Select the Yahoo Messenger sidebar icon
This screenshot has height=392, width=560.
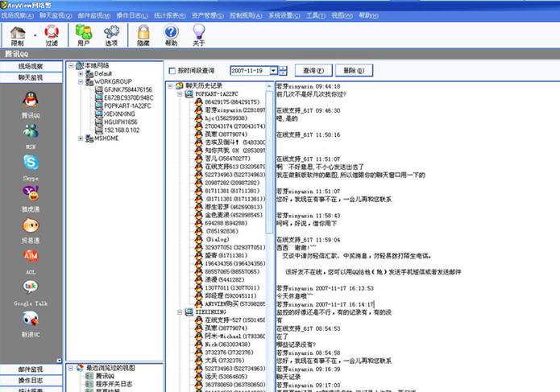tap(31, 193)
